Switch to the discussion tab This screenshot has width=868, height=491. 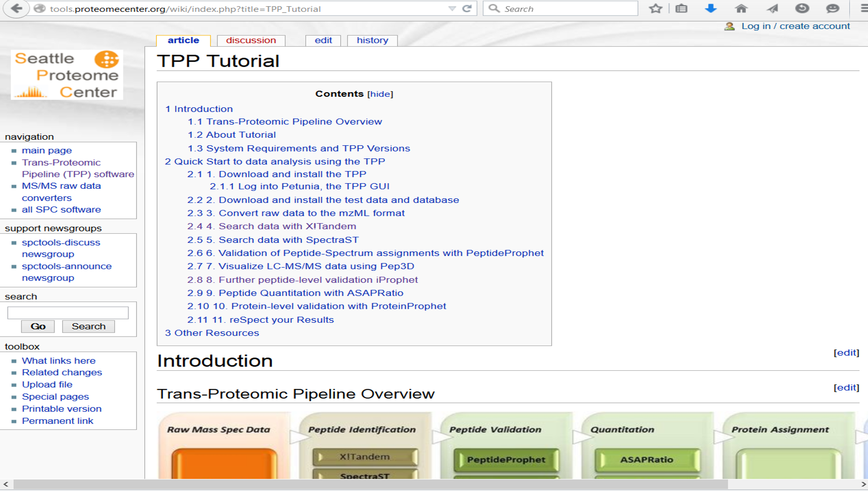[251, 40]
